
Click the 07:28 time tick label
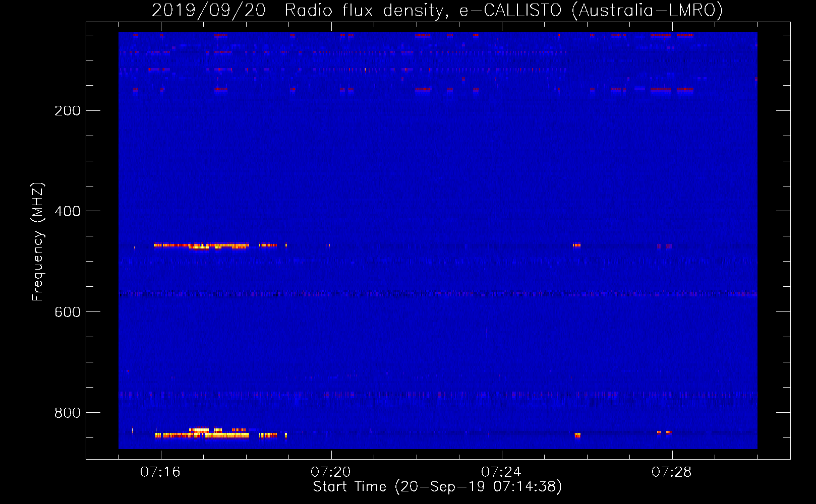tap(672, 472)
